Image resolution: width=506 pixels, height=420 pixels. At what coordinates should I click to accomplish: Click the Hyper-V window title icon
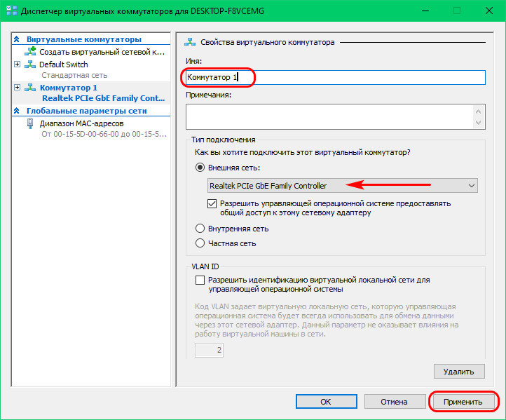point(12,11)
